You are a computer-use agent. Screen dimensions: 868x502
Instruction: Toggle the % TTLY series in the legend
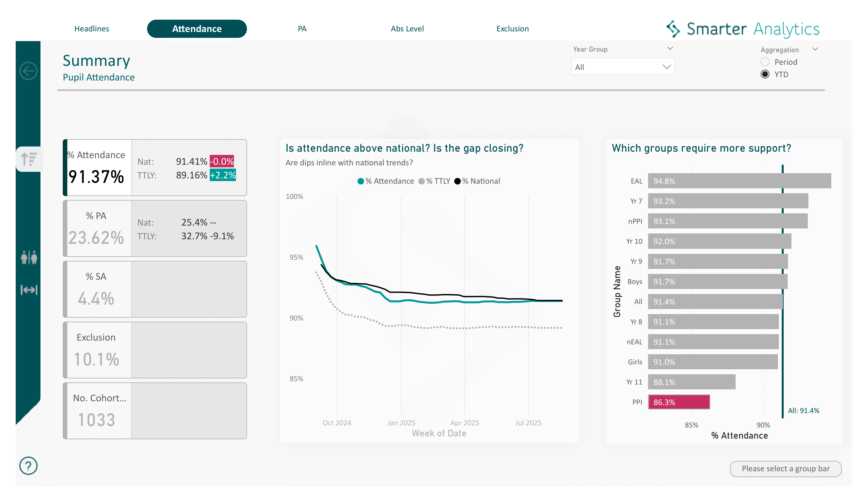point(435,180)
